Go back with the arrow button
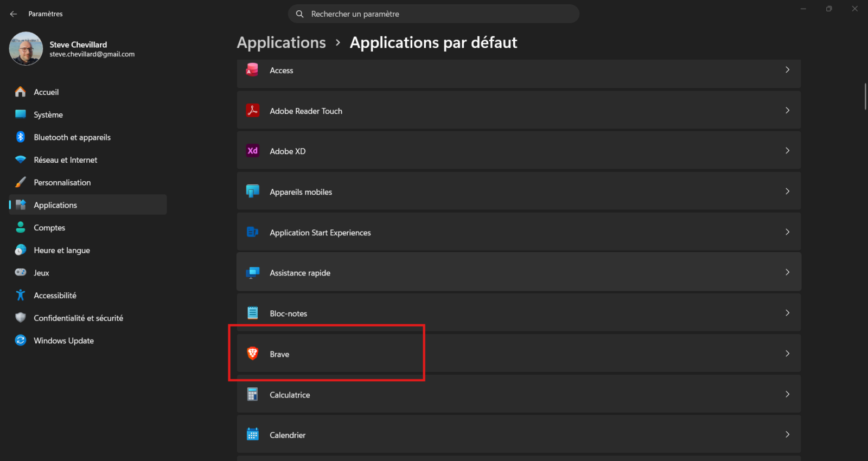This screenshot has height=461, width=868. pos(14,14)
